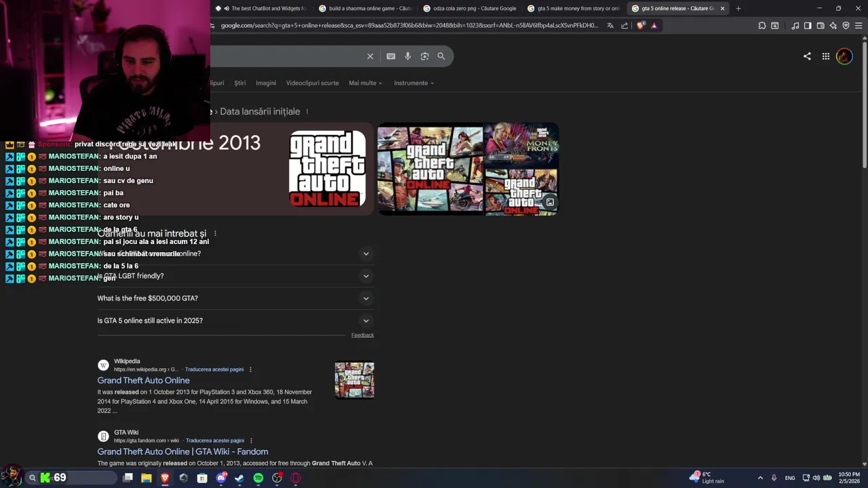Click the browser address bar URL

click(410, 26)
